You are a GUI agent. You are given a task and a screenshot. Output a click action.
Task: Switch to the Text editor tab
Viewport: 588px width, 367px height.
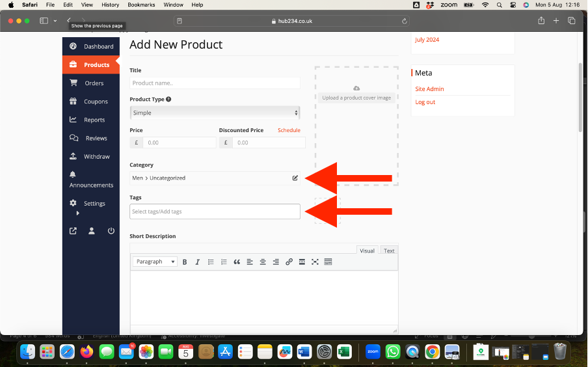[389, 251]
